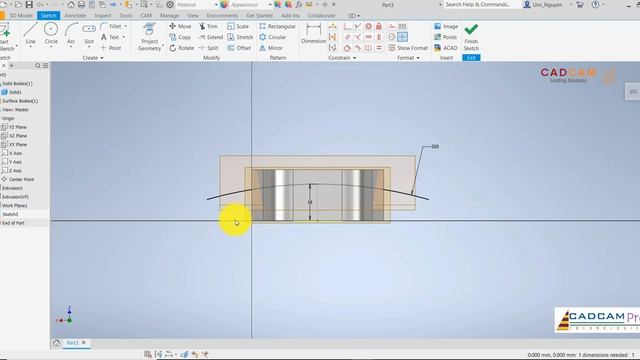Place a sketch Point

(x=111, y=48)
